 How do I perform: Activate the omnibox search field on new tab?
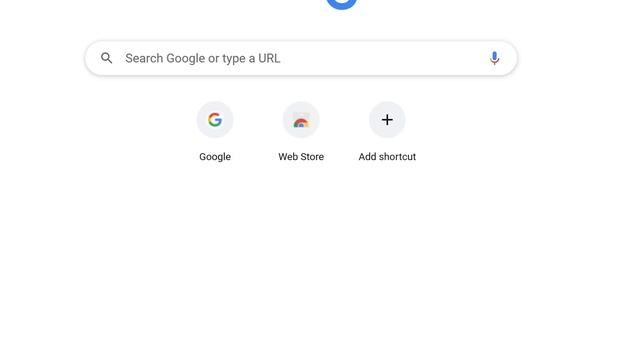tap(301, 58)
